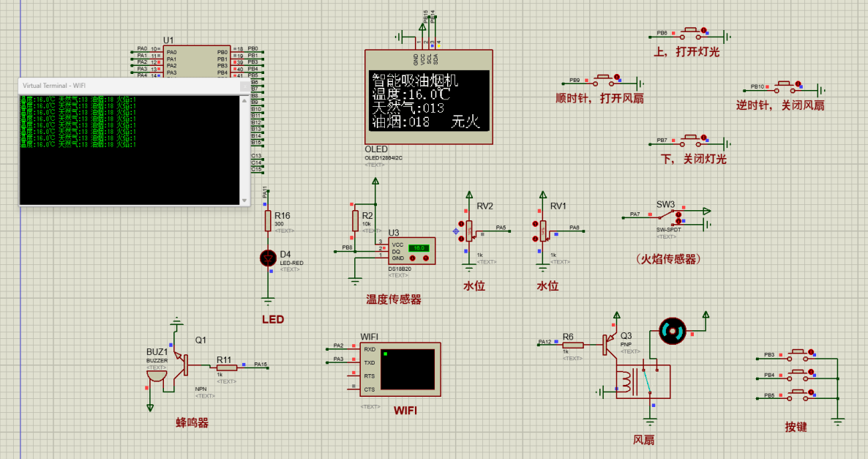Click the fan motor symbol
Image resolution: width=868 pixels, height=459 pixels.
click(x=670, y=331)
